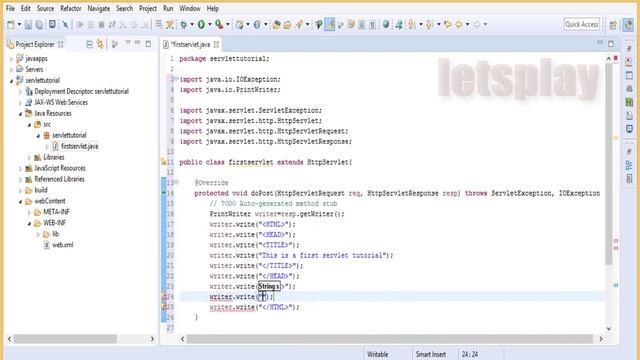Select the Project Explorer tab

pyautogui.click(x=35, y=44)
